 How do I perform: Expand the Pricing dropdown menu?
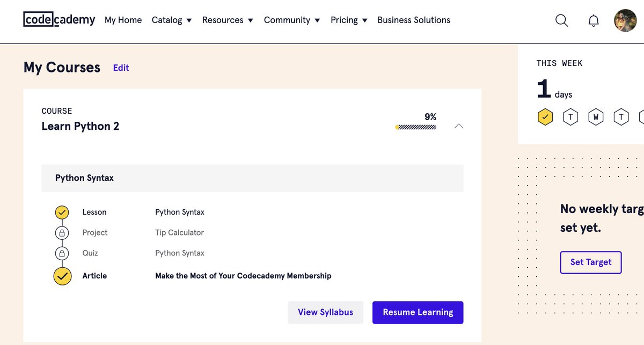tap(349, 20)
